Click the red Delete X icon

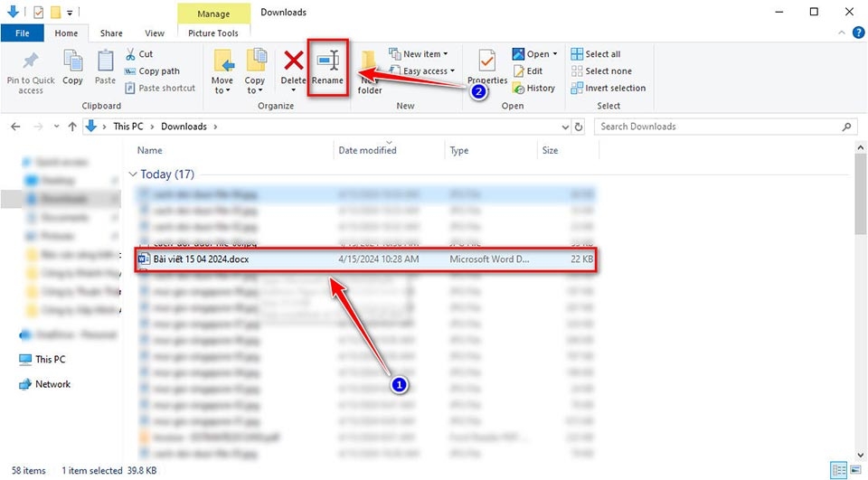(293, 61)
